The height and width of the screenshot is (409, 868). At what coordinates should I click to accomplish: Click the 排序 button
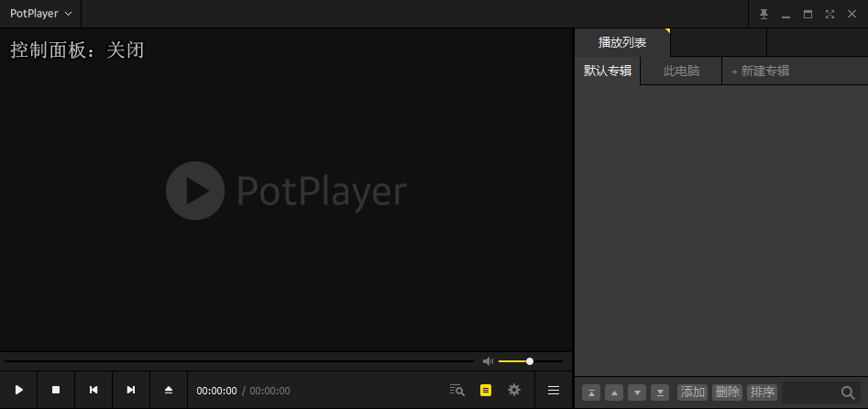763,392
